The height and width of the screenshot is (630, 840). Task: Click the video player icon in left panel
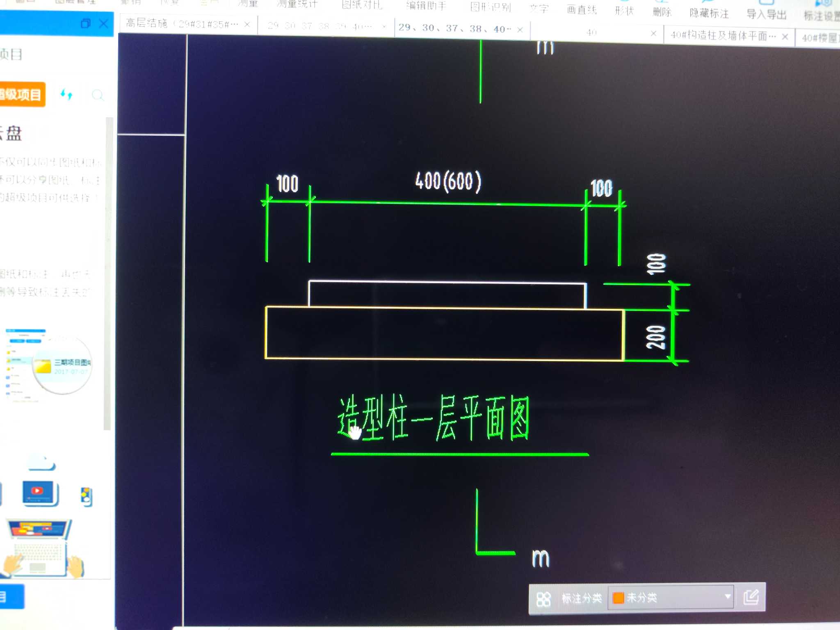tap(40, 493)
